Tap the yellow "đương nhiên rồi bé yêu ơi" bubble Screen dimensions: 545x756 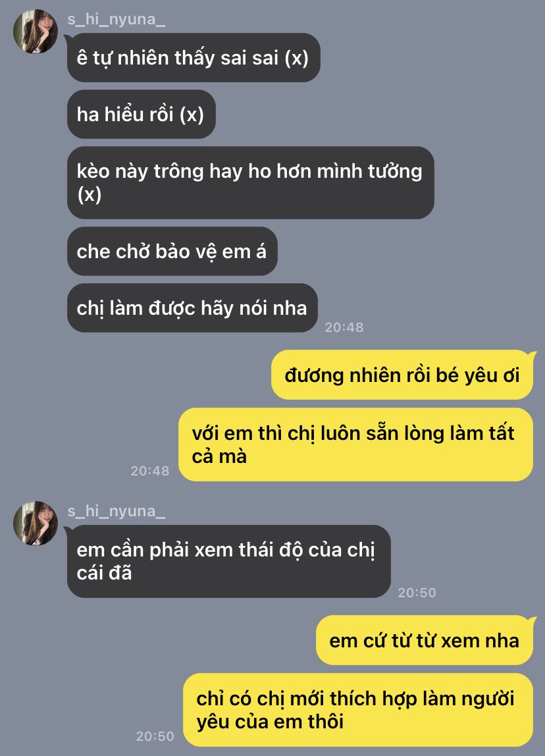pyautogui.click(x=402, y=375)
